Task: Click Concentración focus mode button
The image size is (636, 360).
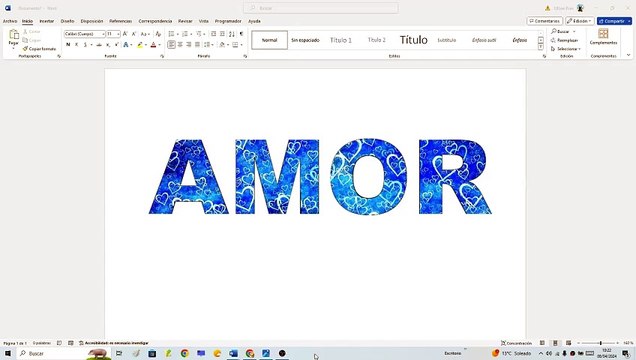Action: tap(516, 343)
